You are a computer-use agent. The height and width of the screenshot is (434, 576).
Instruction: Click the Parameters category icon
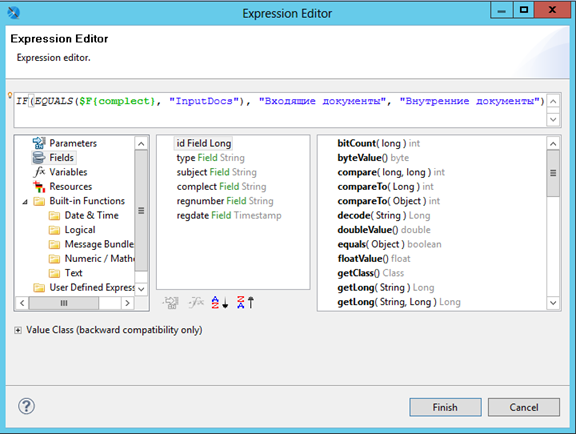coord(39,143)
